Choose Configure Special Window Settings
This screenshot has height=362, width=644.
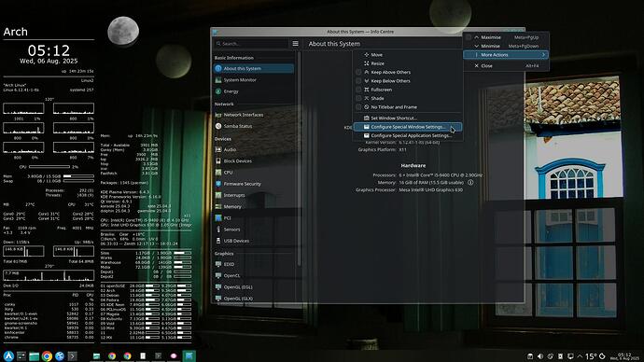point(408,127)
